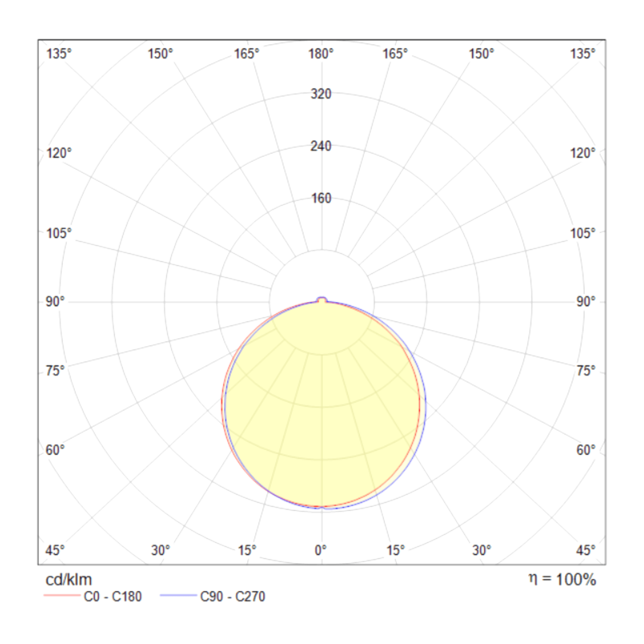Click the 45° label on the left side
This screenshot has height=644, width=644.
[55, 550]
